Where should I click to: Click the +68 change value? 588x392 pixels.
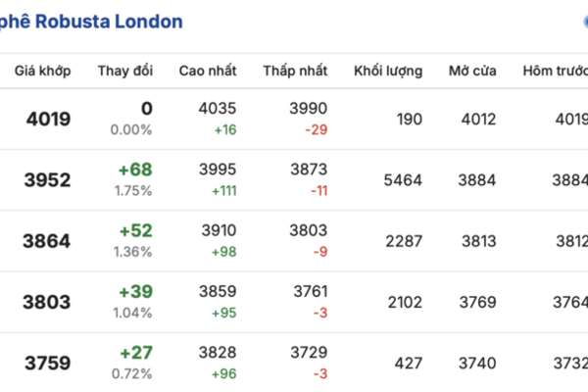tap(135, 170)
